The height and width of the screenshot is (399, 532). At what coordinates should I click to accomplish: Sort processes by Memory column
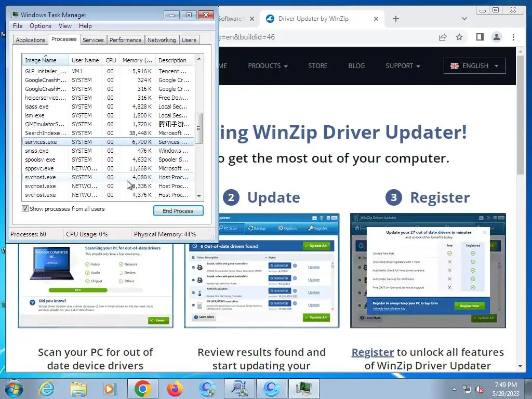[x=137, y=60]
